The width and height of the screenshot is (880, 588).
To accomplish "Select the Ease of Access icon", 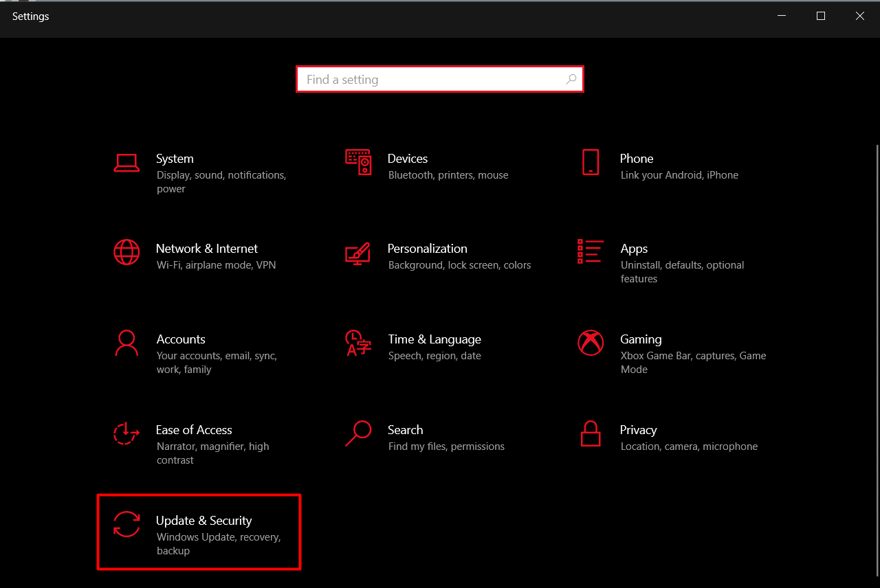I will (x=126, y=433).
